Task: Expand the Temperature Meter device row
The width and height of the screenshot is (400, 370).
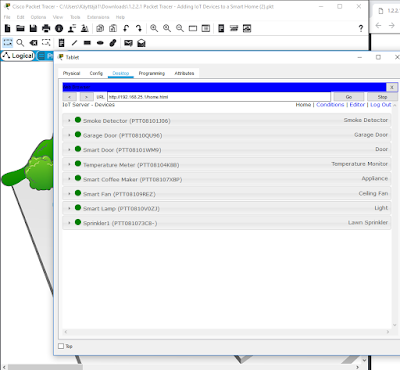Action: click(69, 164)
